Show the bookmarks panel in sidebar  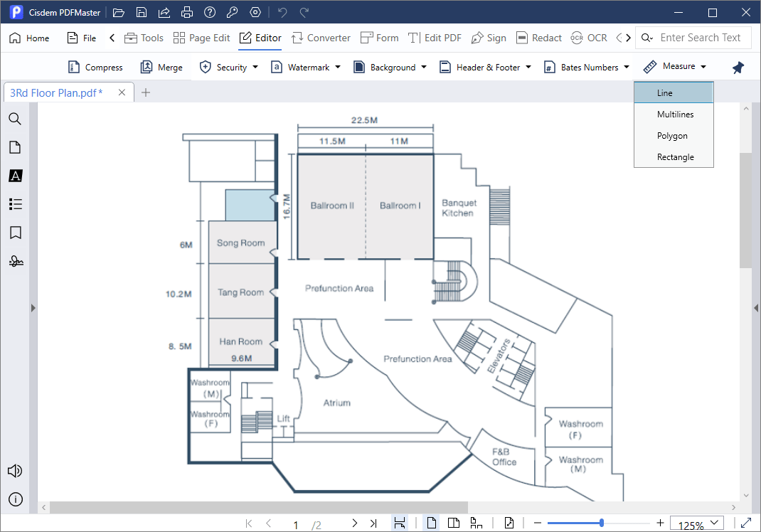click(x=15, y=233)
